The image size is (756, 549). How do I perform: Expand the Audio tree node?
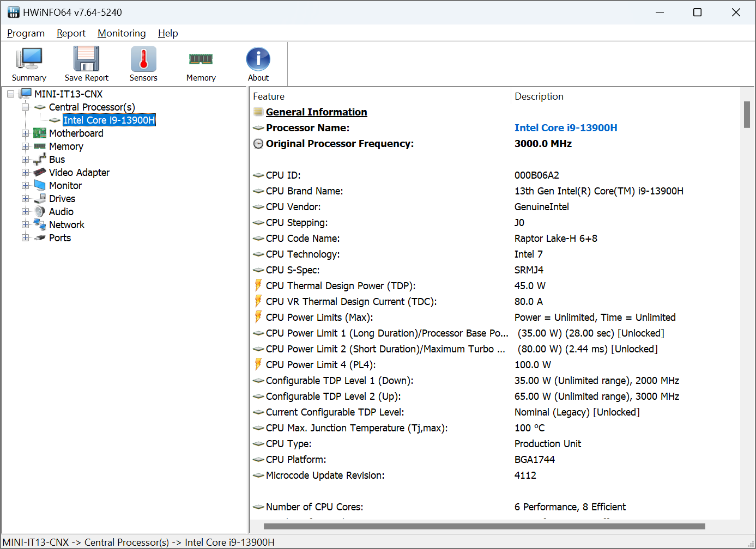25,211
